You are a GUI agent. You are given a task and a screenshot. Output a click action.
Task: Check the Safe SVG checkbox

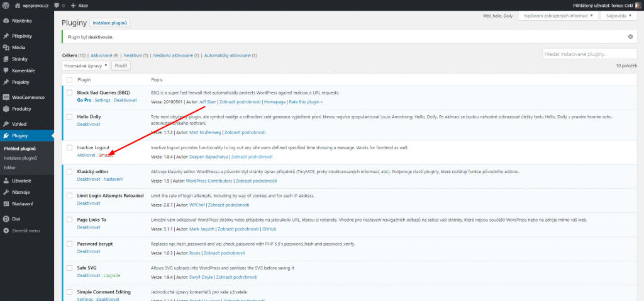coord(69,268)
